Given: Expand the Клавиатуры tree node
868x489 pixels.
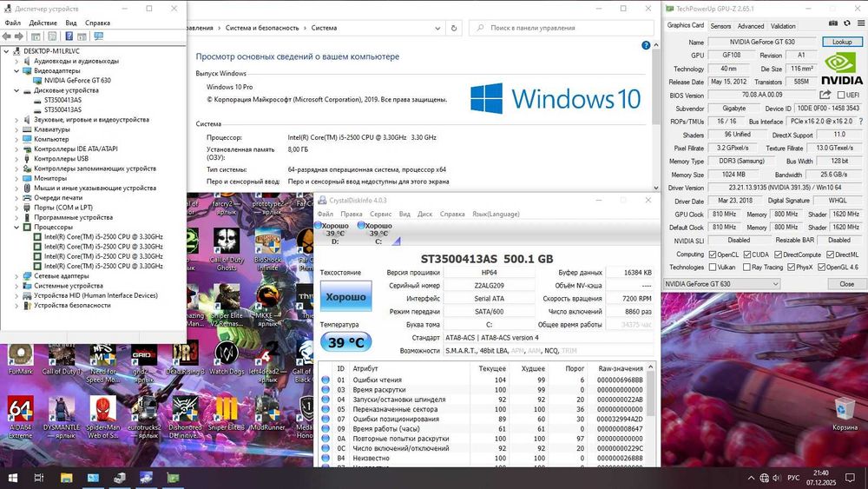Looking at the screenshot, I should pyautogui.click(x=16, y=129).
